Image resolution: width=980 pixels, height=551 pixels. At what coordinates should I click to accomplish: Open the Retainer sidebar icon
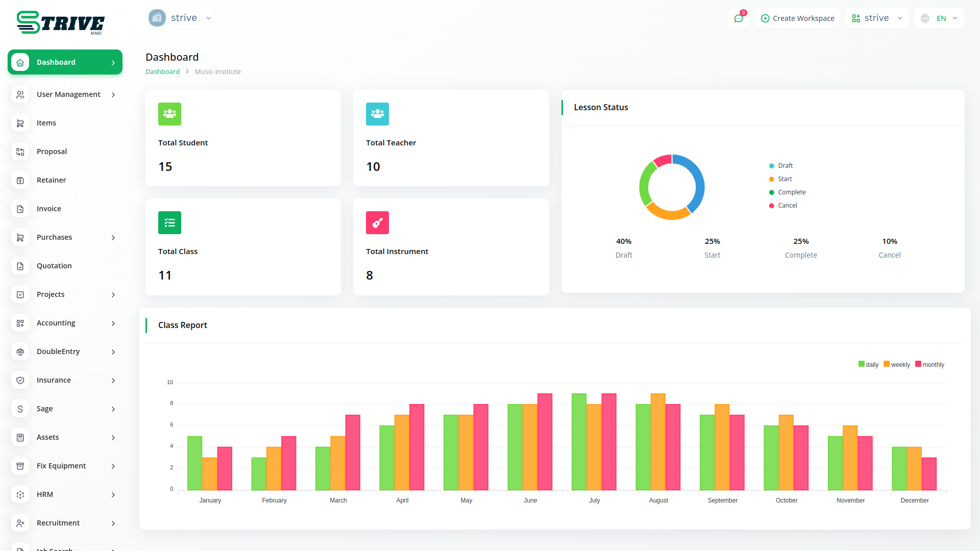[20, 180]
